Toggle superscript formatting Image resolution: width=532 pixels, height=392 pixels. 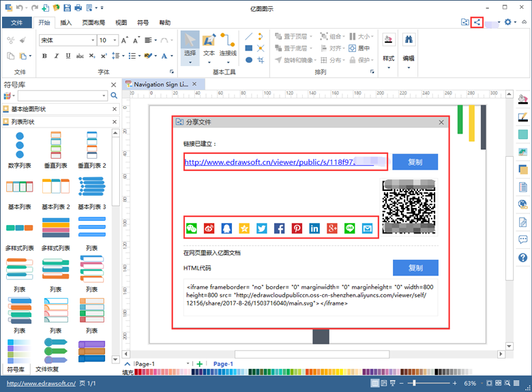(104, 56)
